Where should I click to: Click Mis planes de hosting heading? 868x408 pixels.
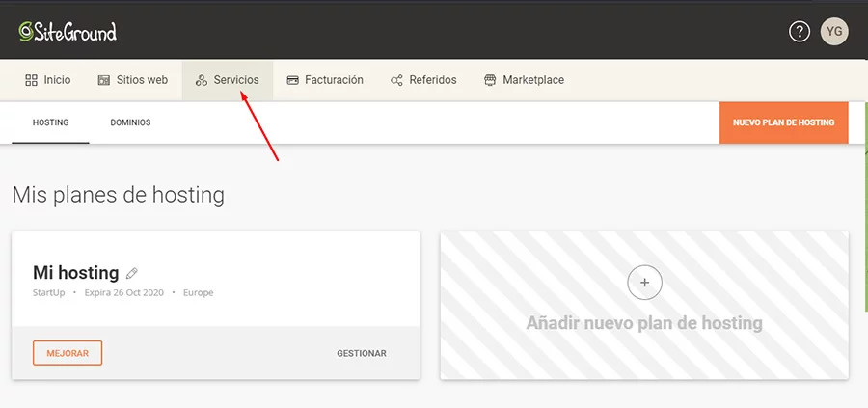(x=119, y=196)
